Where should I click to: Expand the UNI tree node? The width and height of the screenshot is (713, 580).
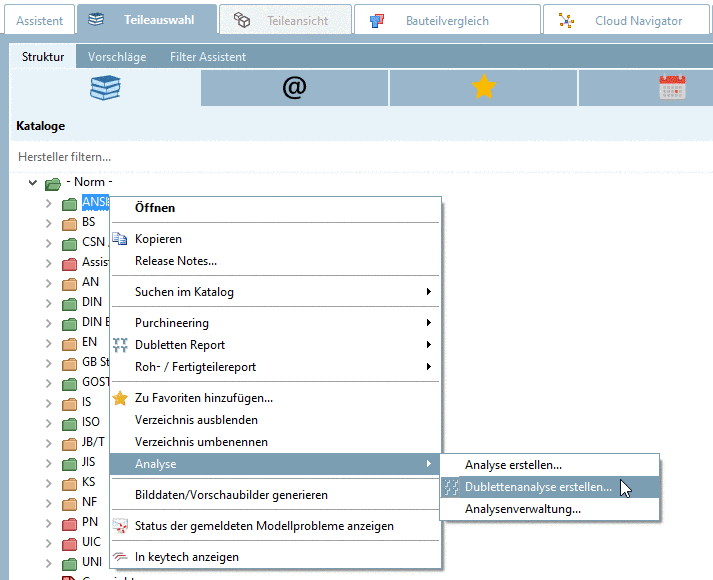[x=49, y=564]
